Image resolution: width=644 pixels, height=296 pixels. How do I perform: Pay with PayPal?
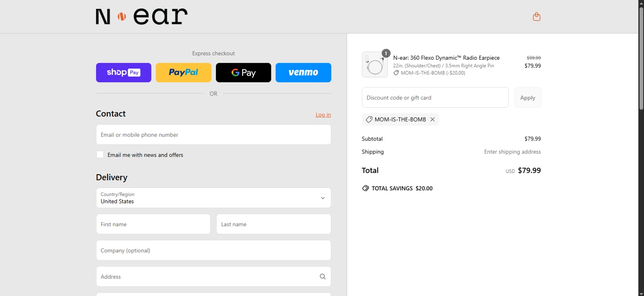(x=183, y=72)
